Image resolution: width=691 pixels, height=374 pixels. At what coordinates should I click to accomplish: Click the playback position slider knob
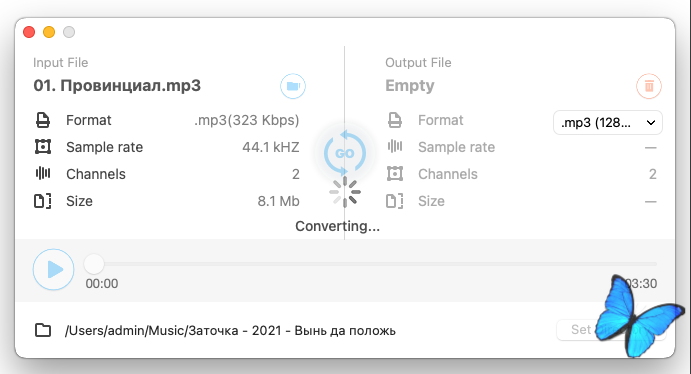[x=94, y=264]
